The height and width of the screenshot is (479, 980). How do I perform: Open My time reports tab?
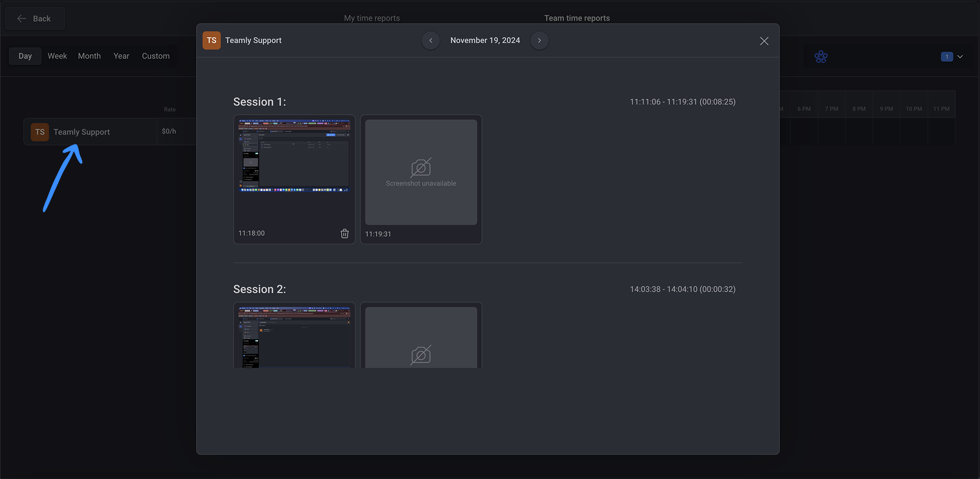click(x=372, y=18)
